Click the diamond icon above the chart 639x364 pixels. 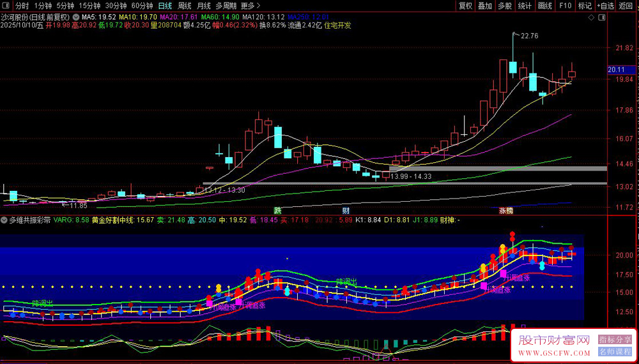pos(591,17)
